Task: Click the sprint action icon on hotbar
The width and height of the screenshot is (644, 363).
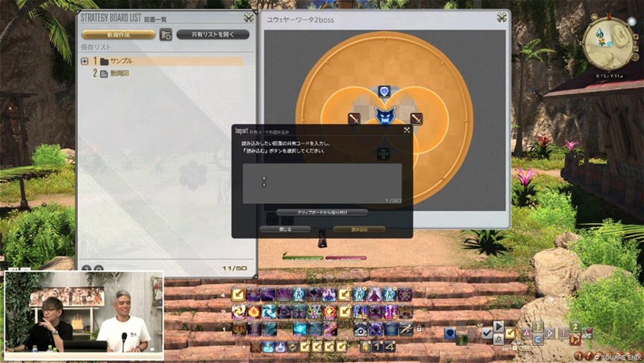Action: [x=406, y=328]
